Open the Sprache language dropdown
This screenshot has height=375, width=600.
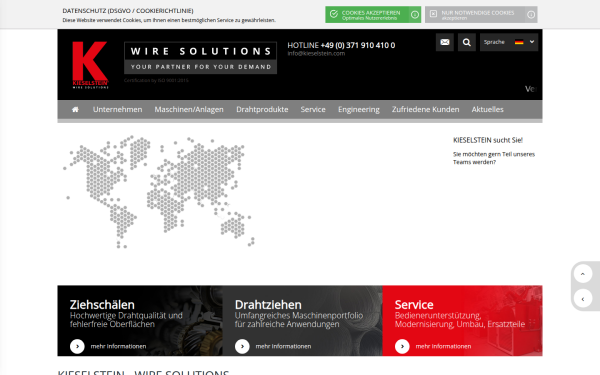509,42
